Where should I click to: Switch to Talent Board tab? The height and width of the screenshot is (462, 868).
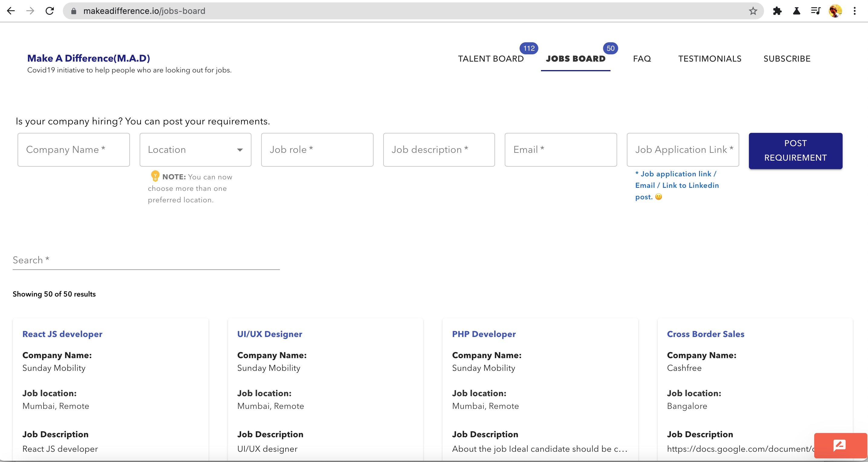491,59
